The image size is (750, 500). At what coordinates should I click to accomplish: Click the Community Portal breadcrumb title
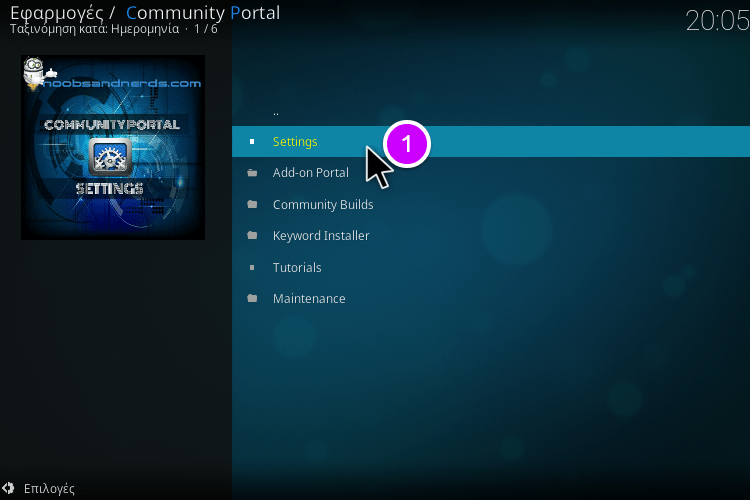click(x=203, y=13)
